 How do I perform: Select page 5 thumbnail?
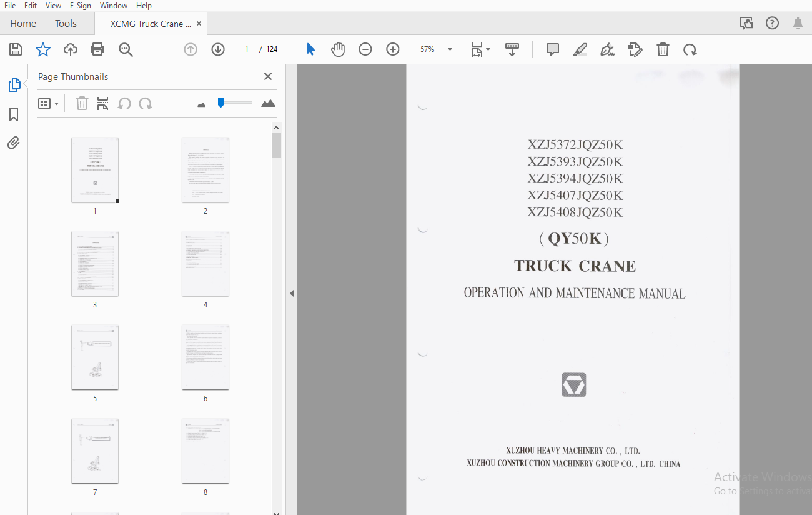point(95,357)
